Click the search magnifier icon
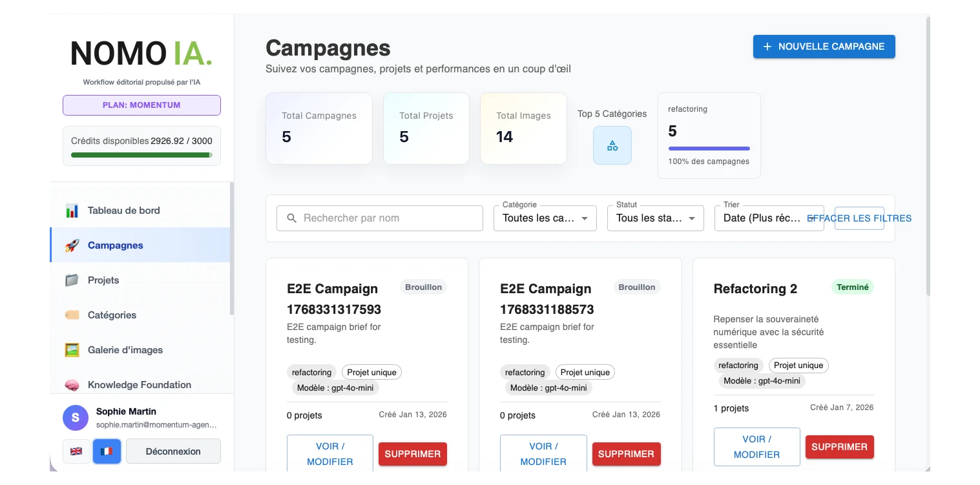Viewport: 980px width, 485px height. (x=290, y=218)
